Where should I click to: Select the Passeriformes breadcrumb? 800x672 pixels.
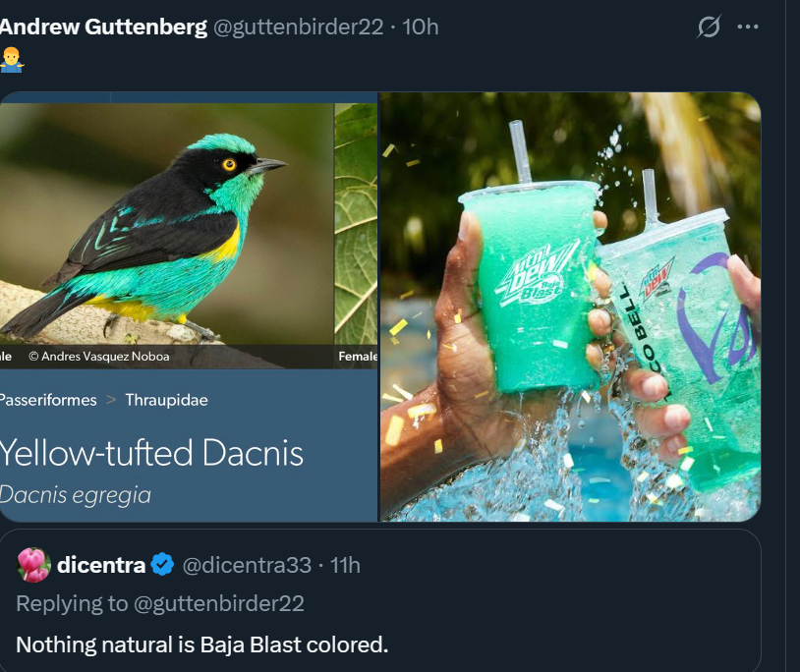tap(48, 400)
